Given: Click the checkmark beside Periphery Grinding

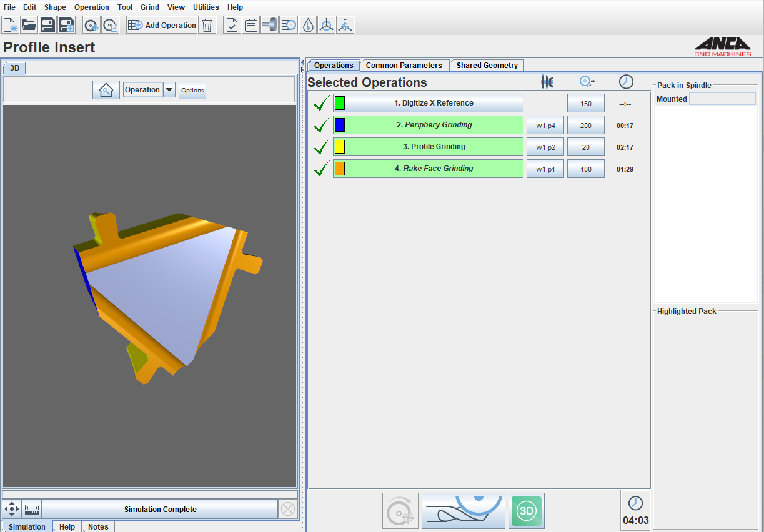Looking at the screenshot, I should 321,125.
